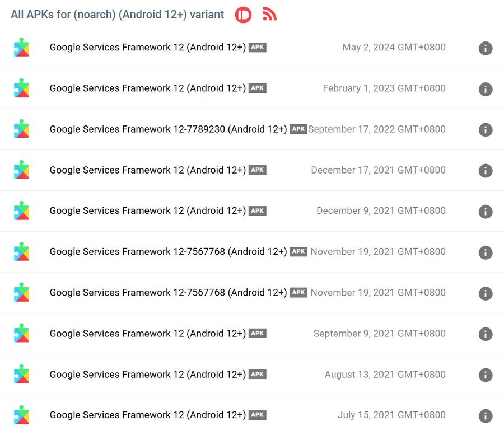The width and height of the screenshot is (504, 440).
Task: Open the May 2, 2024 Framework 12 link
Action: (x=147, y=48)
